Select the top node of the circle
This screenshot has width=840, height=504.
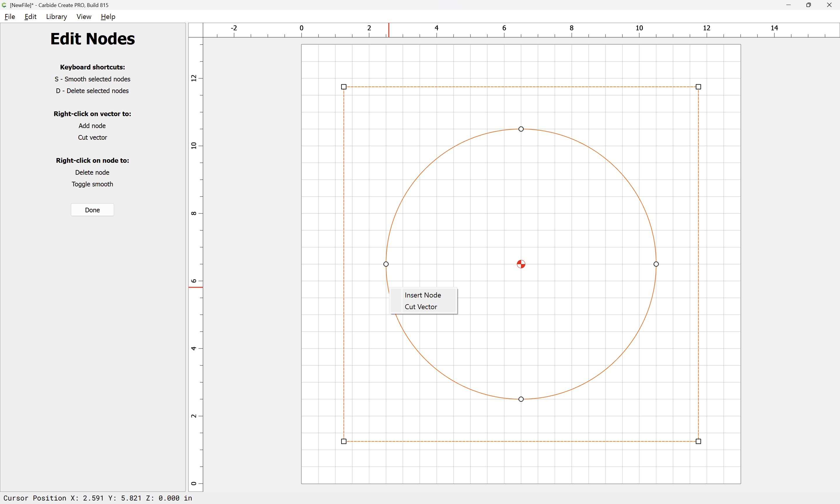(521, 129)
